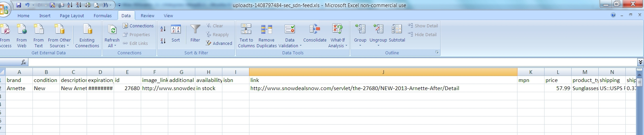Click Edit Links button

[135, 43]
